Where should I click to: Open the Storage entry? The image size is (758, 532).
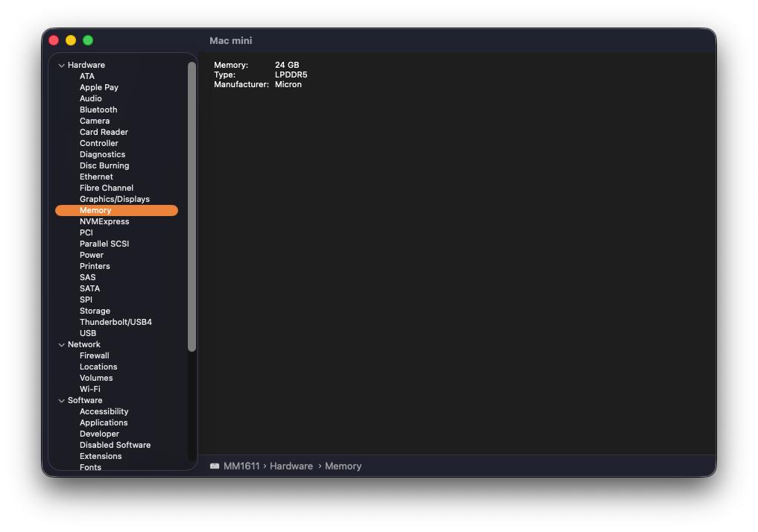point(95,311)
